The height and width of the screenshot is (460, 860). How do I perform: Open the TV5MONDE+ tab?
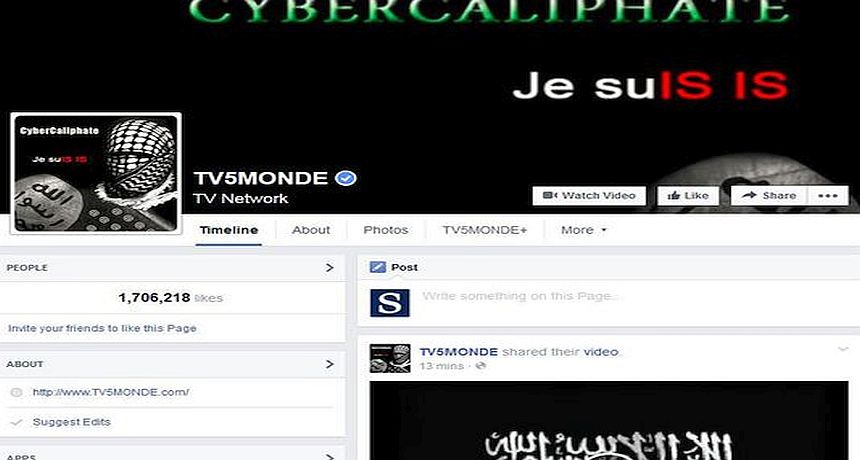point(485,230)
